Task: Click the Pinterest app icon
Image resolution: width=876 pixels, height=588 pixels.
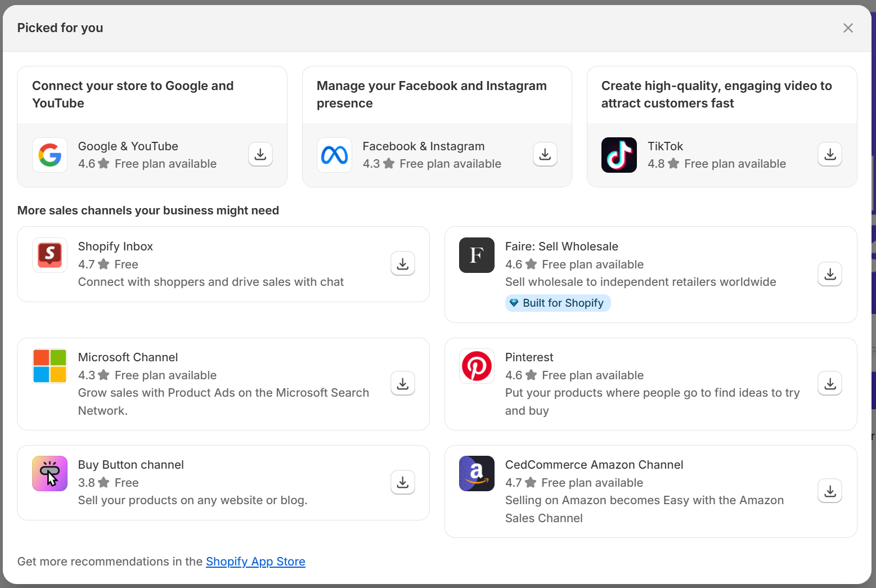Action: [x=477, y=366]
